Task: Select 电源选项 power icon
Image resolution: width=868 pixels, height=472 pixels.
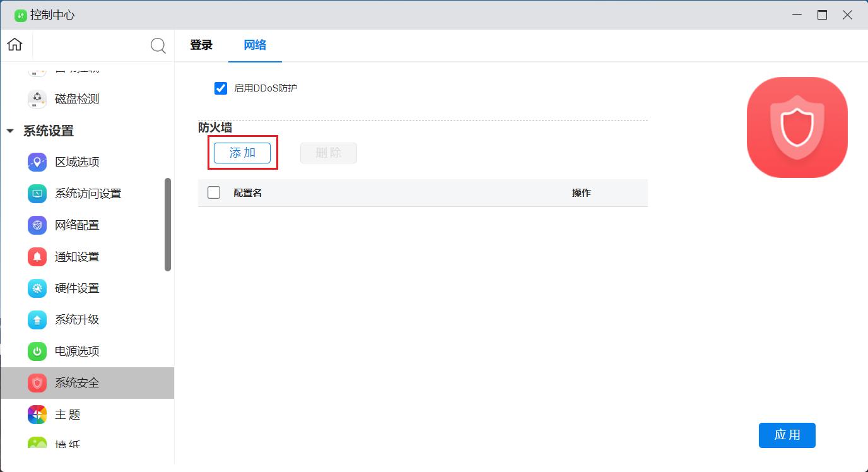Action: (37, 351)
